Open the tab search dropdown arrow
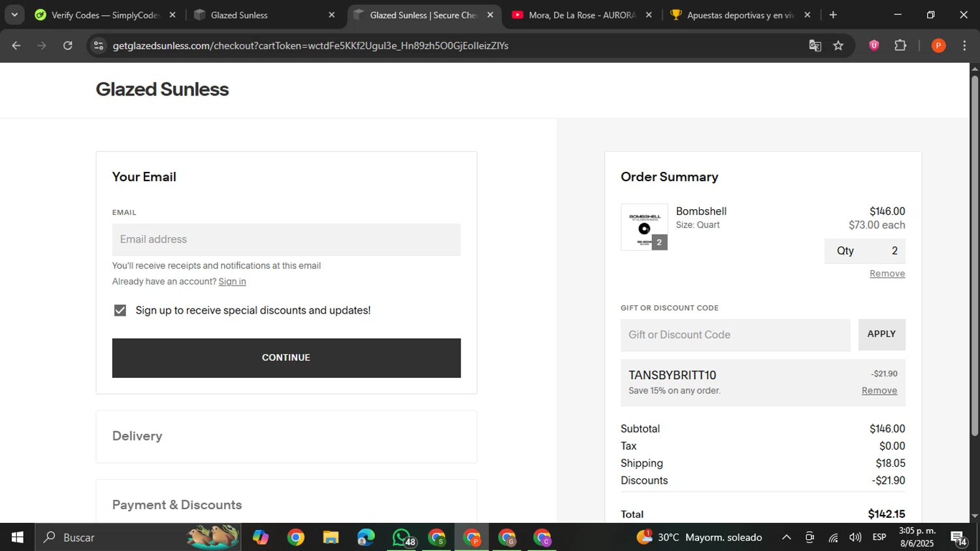Viewport: 980px width, 551px height. tap(14, 14)
